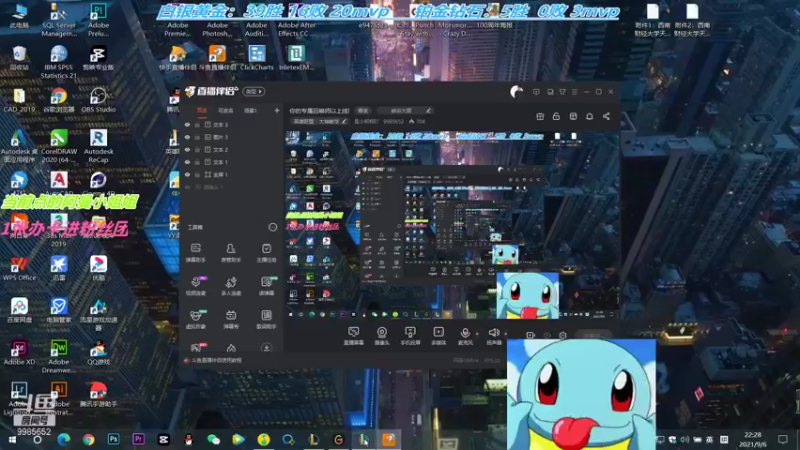This screenshot has width=800, height=450.
Task: Open the notification center in the taskbar
Action: click(783, 439)
